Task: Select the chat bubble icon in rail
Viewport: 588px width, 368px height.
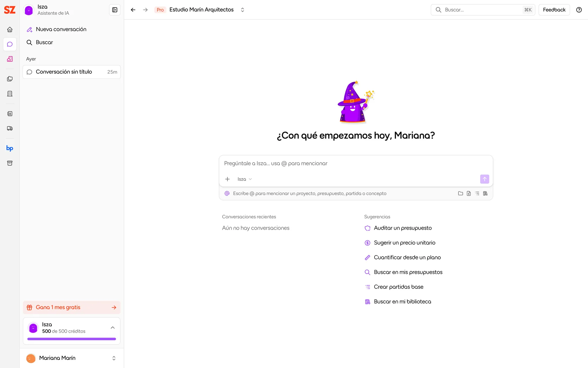Action: point(10,44)
